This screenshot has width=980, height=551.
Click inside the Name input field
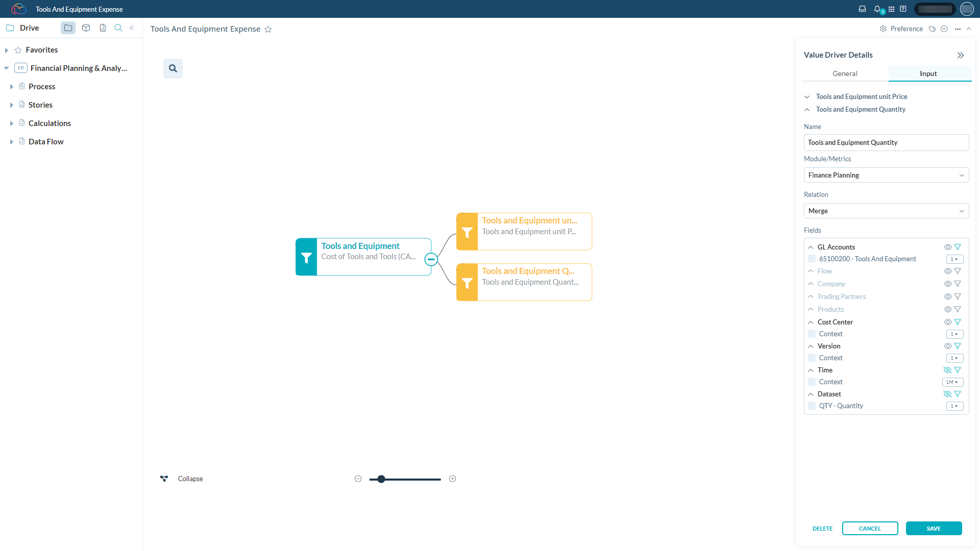click(x=886, y=142)
